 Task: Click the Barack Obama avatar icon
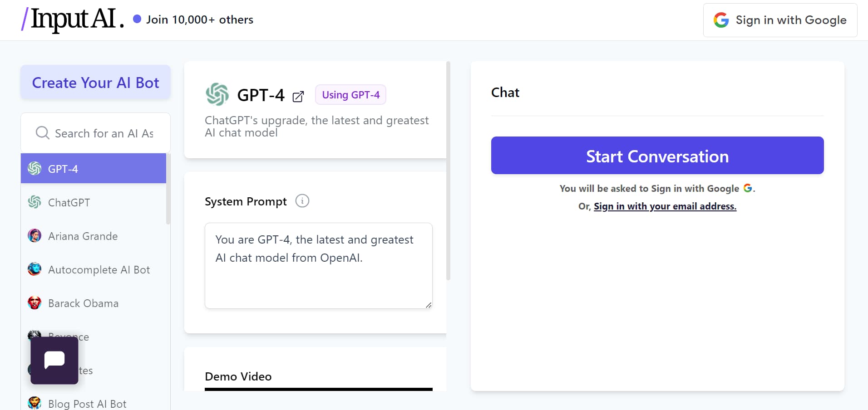click(35, 303)
